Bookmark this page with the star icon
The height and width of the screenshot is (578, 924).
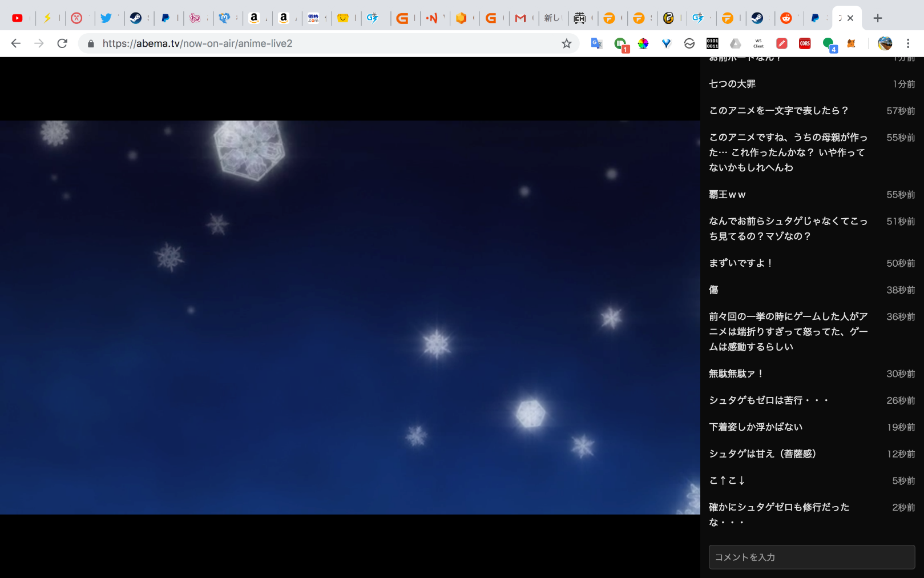tap(566, 43)
